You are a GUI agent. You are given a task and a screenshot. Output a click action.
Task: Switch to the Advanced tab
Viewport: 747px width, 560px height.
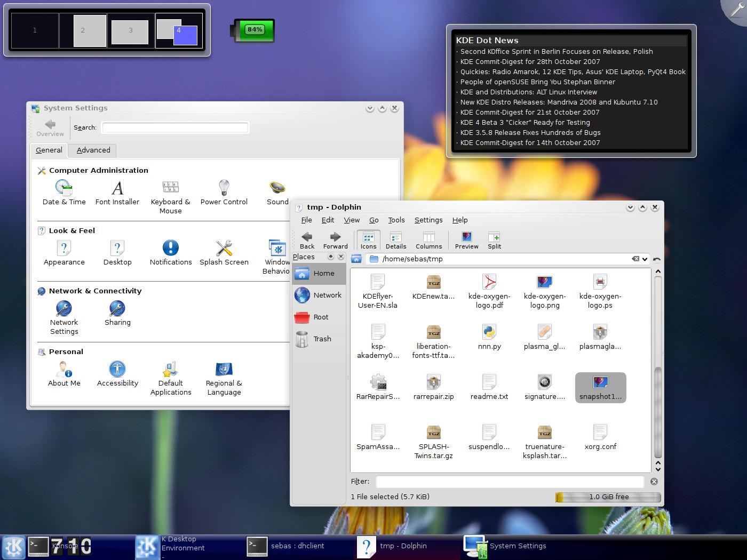[93, 150]
